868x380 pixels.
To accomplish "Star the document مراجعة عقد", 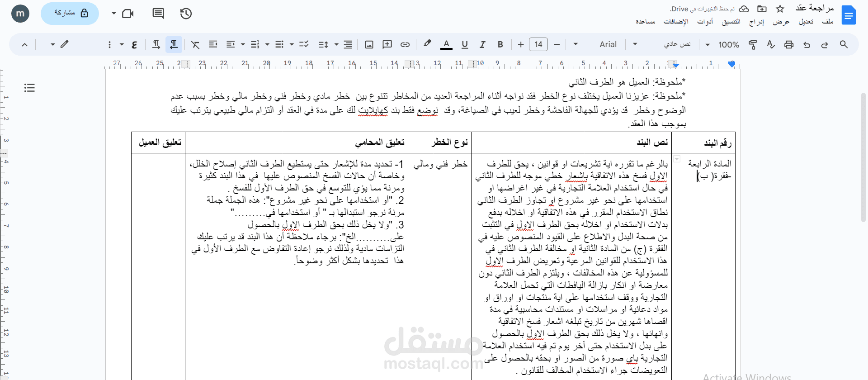I will point(780,9).
